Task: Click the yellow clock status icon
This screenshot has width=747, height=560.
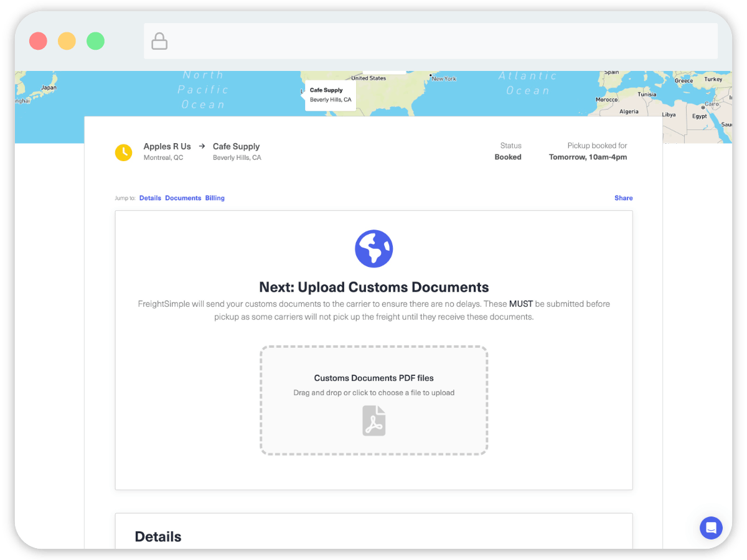Action: coord(123,152)
